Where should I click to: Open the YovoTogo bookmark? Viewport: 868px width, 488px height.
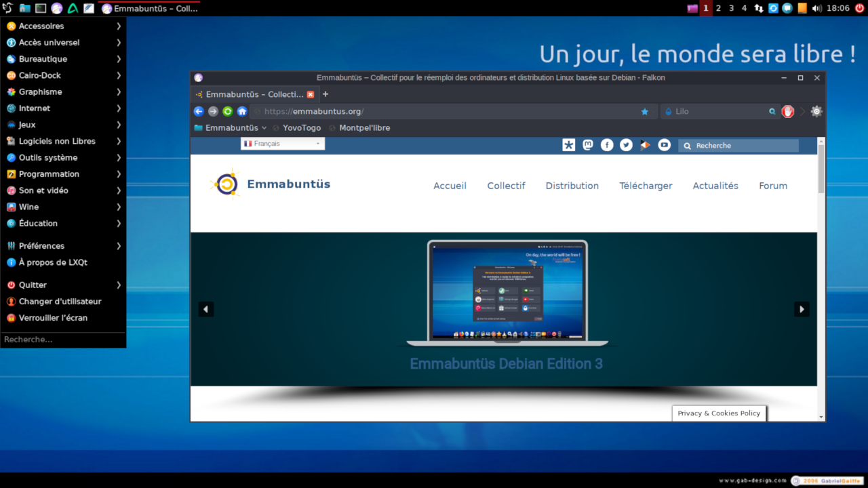296,127
